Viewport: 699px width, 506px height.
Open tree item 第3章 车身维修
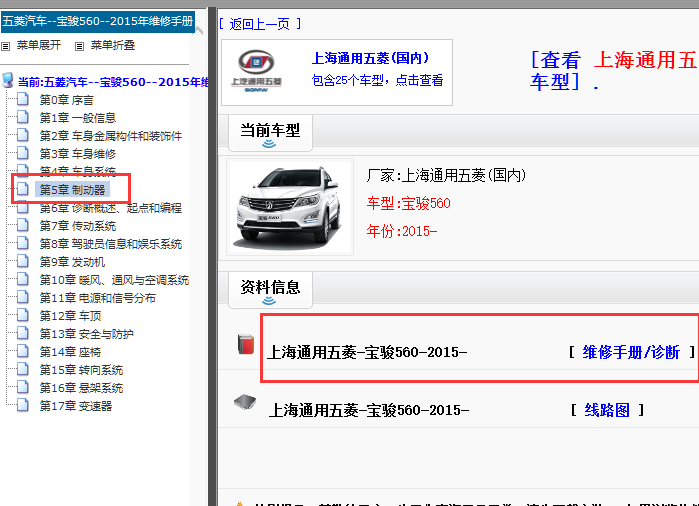click(x=78, y=154)
